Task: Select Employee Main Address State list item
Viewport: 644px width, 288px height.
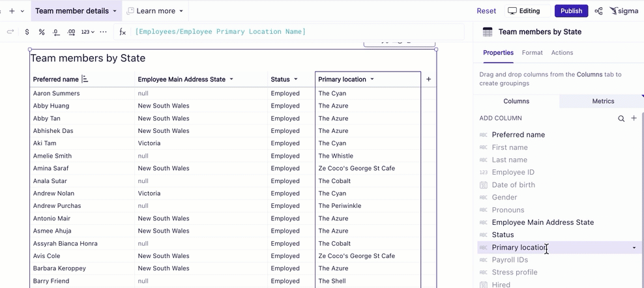Action: (x=543, y=222)
